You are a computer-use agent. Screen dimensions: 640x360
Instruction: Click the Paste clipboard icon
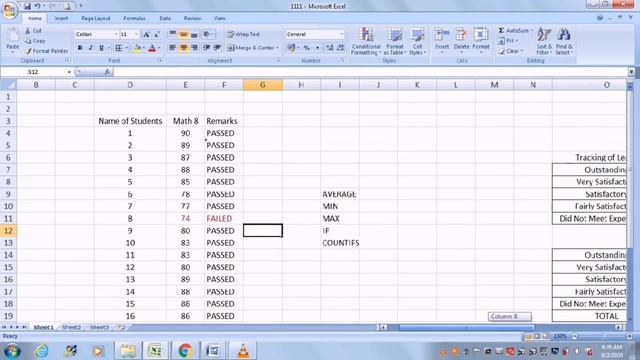13,36
